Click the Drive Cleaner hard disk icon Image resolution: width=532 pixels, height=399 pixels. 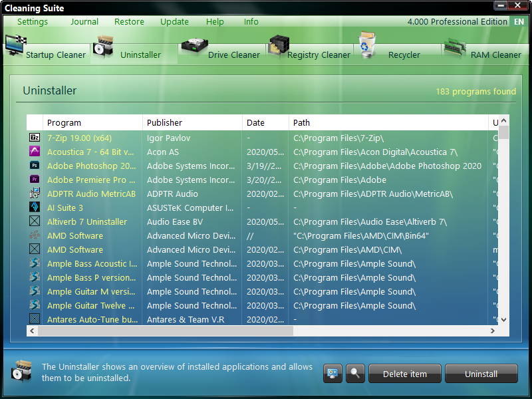(x=194, y=46)
